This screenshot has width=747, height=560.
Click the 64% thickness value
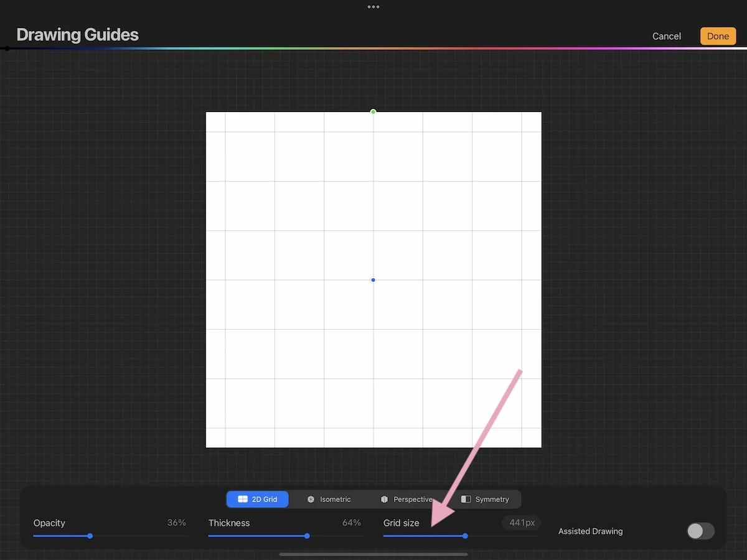pos(352,523)
